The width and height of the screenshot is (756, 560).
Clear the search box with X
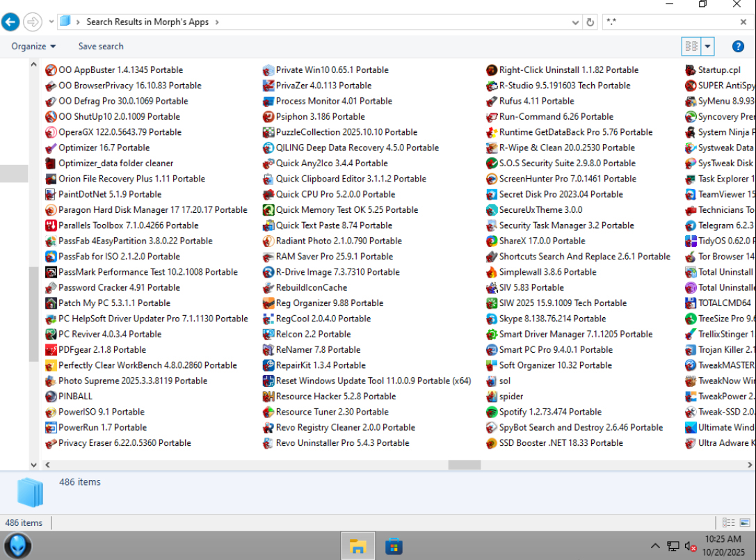pyautogui.click(x=743, y=22)
